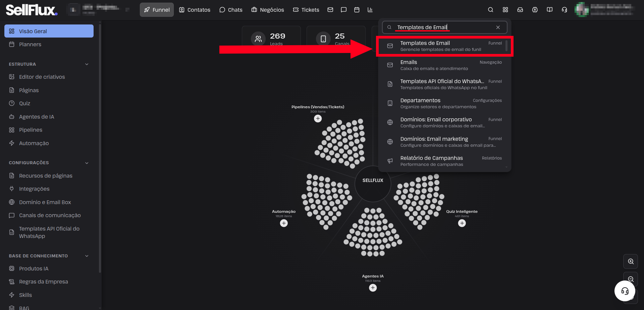The image size is (644, 310).
Task: Add an item to Pipelines (Vendas/Tickets) cluster
Action: pyautogui.click(x=318, y=118)
